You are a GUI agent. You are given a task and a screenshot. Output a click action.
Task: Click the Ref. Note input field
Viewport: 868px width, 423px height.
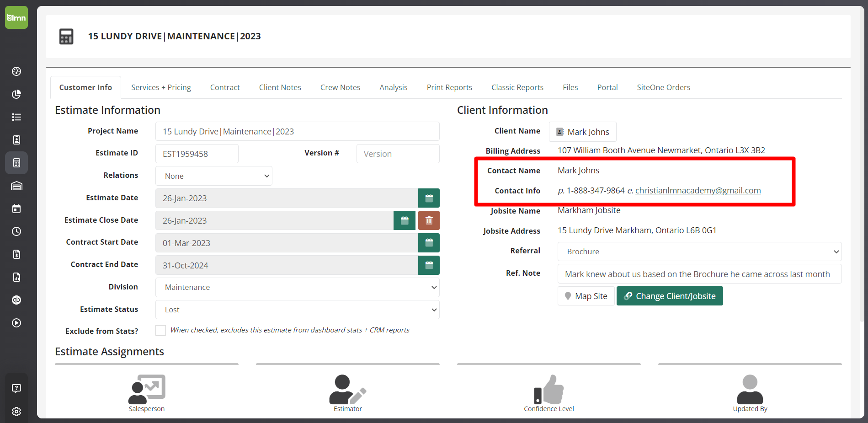tap(700, 274)
